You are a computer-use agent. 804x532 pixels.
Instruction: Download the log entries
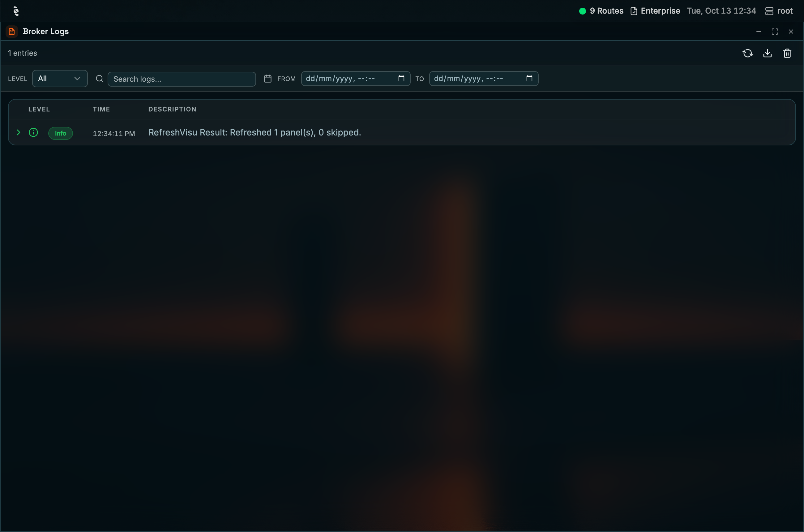[768, 53]
